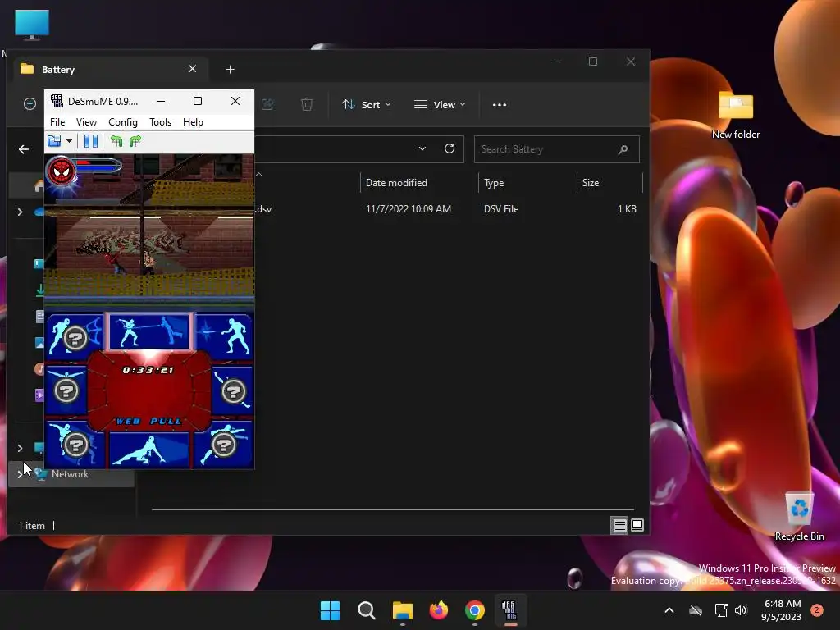The height and width of the screenshot is (630, 840).
Task: Tap the highlighted web pull move tile
Action: click(x=149, y=331)
